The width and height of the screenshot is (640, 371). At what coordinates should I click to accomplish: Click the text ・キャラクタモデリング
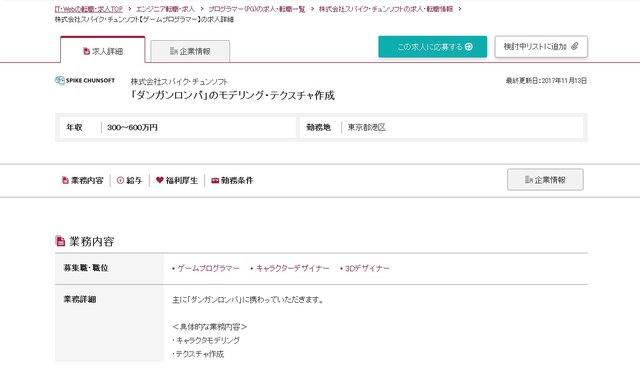[x=206, y=340]
